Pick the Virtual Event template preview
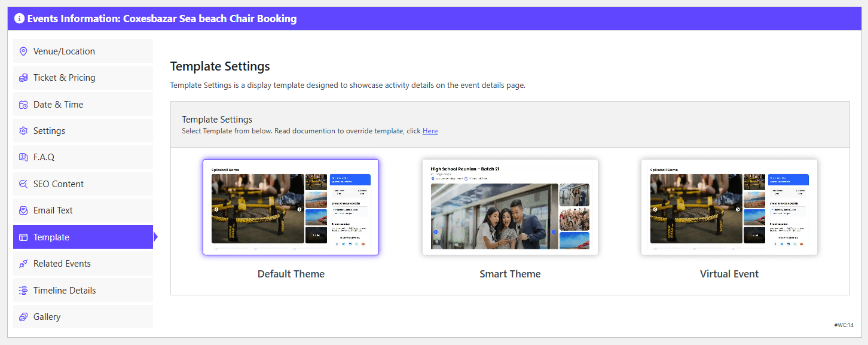 tap(729, 207)
